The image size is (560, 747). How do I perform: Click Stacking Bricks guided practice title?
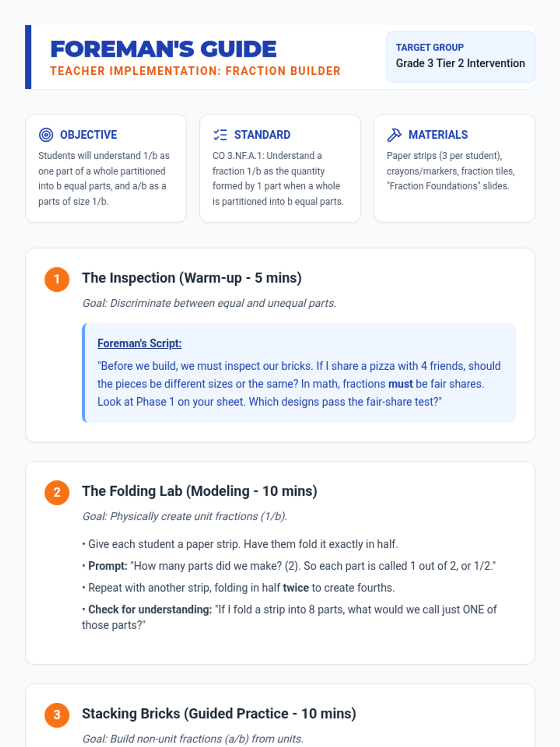[x=219, y=713]
